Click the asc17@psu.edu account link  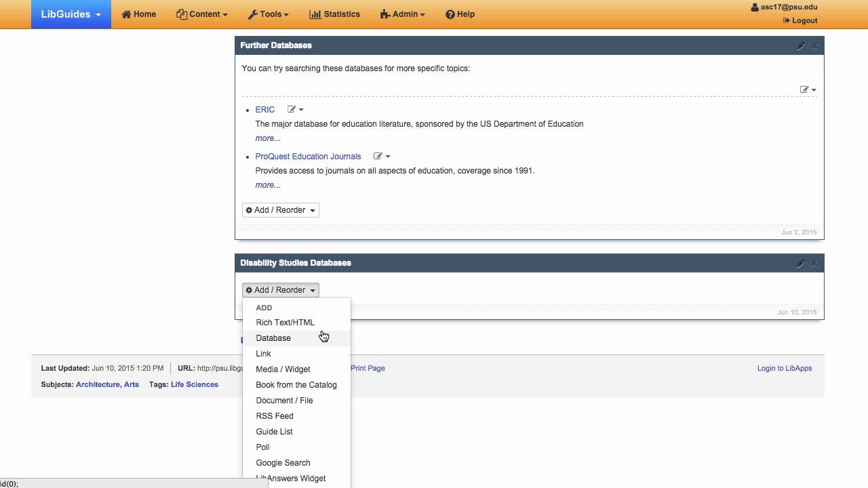click(784, 7)
